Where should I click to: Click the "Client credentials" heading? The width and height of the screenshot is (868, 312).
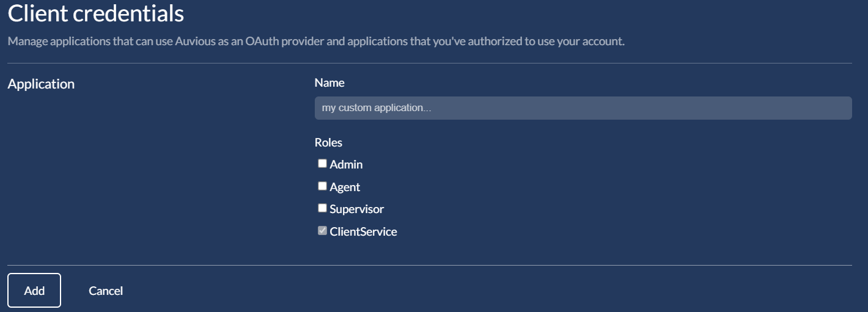(x=96, y=13)
